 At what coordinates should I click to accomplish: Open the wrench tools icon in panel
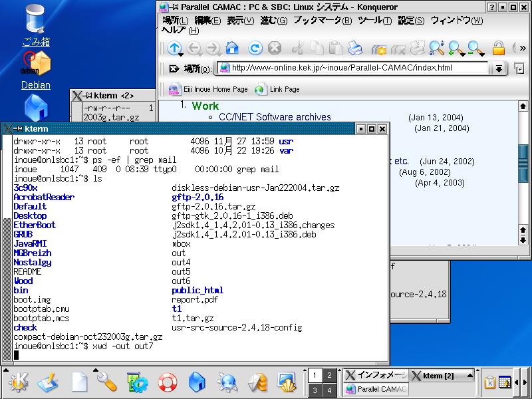pos(106,380)
